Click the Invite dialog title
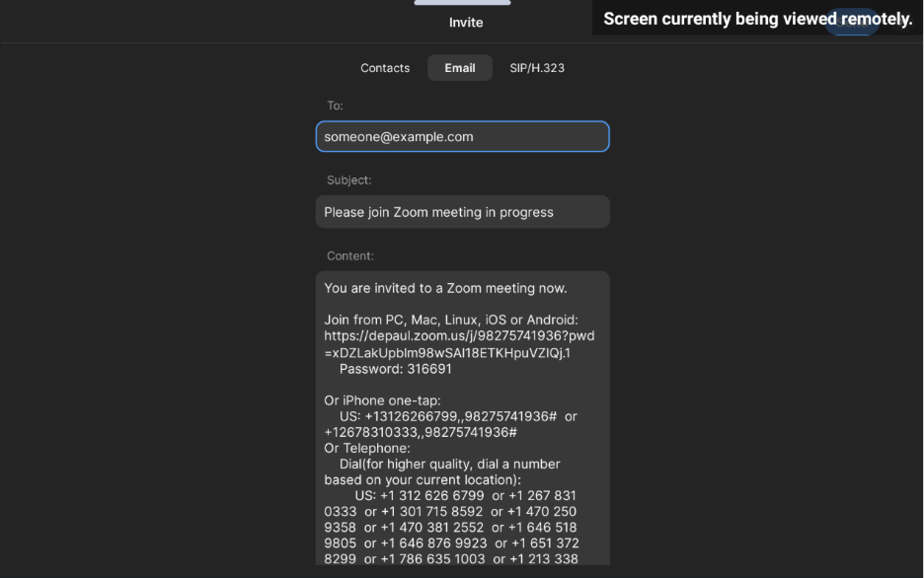Viewport: 924px width, 578px height. tap(466, 23)
